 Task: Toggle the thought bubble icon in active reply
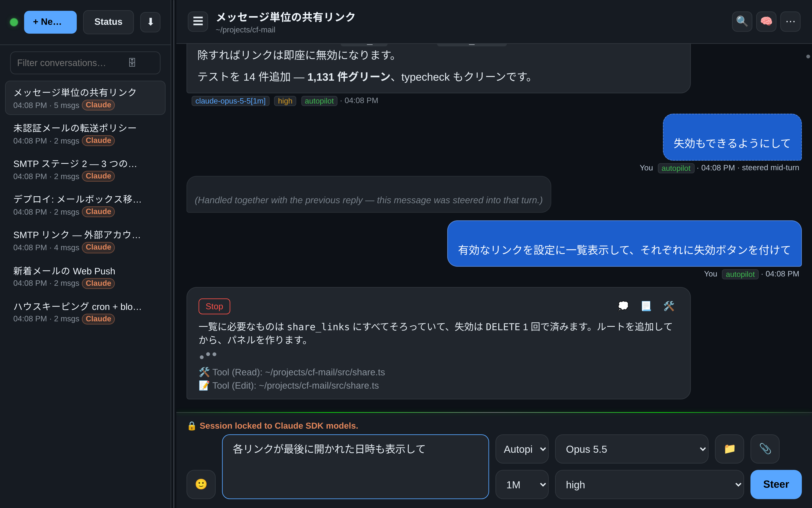(623, 306)
